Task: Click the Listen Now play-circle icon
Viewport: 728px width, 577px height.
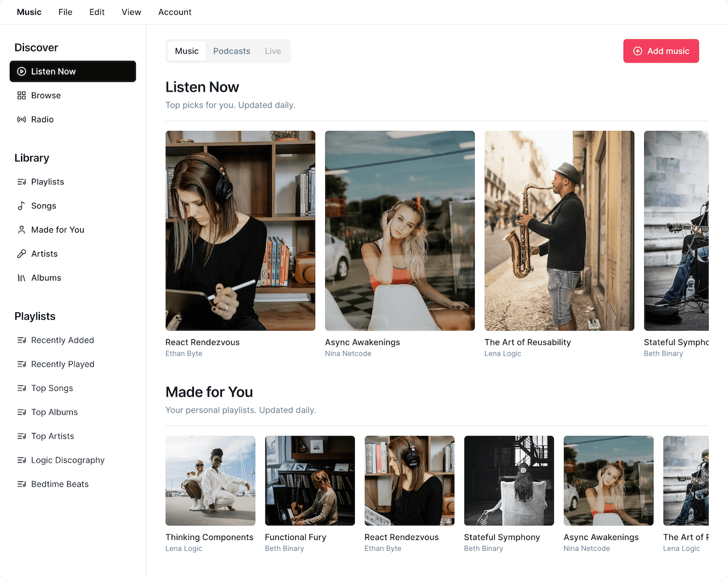Action: click(x=22, y=72)
